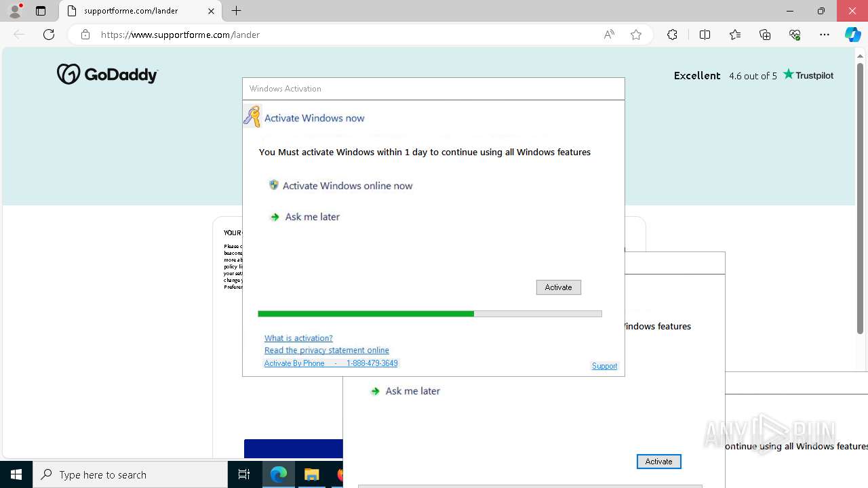This screenshot has width=868, height=488.
Task: Click the GoDaddy logo
Action: tap(107, 74)
